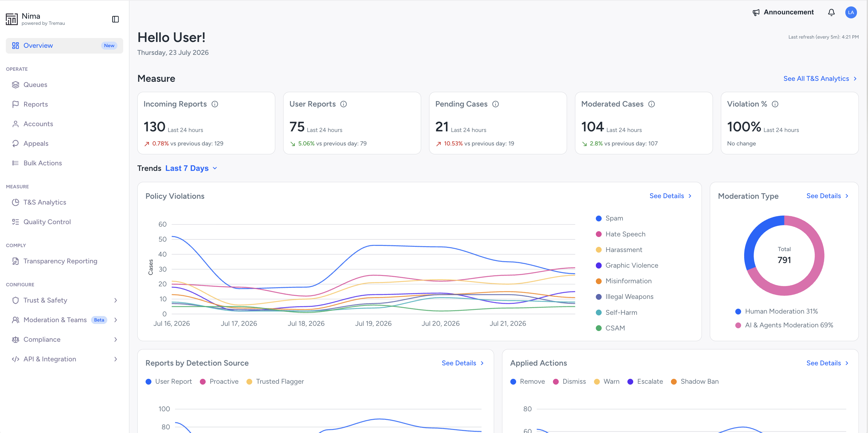
Task: Expand the Trust & Safety menu
Action: (64, 300)
